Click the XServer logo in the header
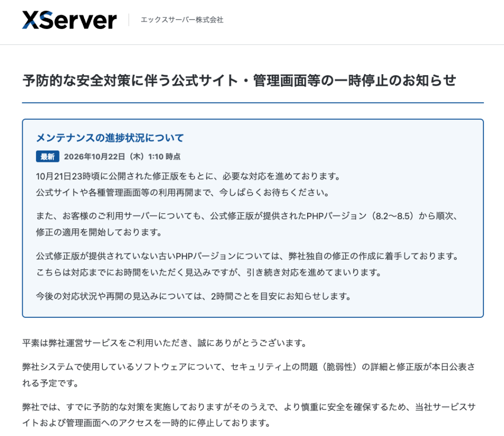Screen dimensions: 504x436 (69, 20)
